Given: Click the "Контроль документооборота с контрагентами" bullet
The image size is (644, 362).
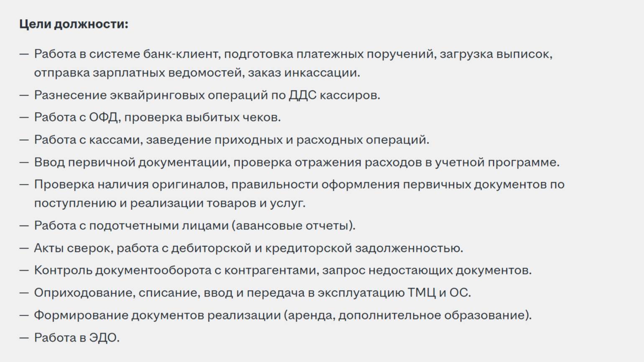Looking at the screenshot, I should 282,270.
